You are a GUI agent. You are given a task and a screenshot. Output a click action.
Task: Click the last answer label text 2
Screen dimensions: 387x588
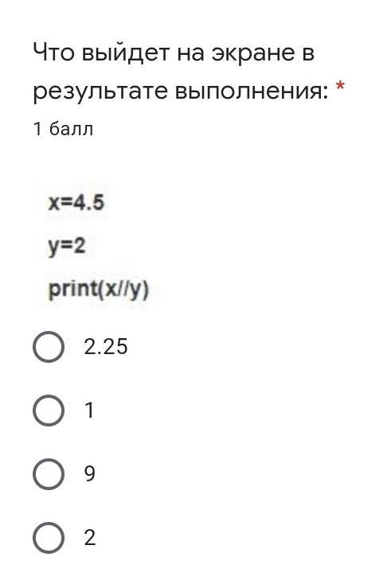click(x=90, y=538)
